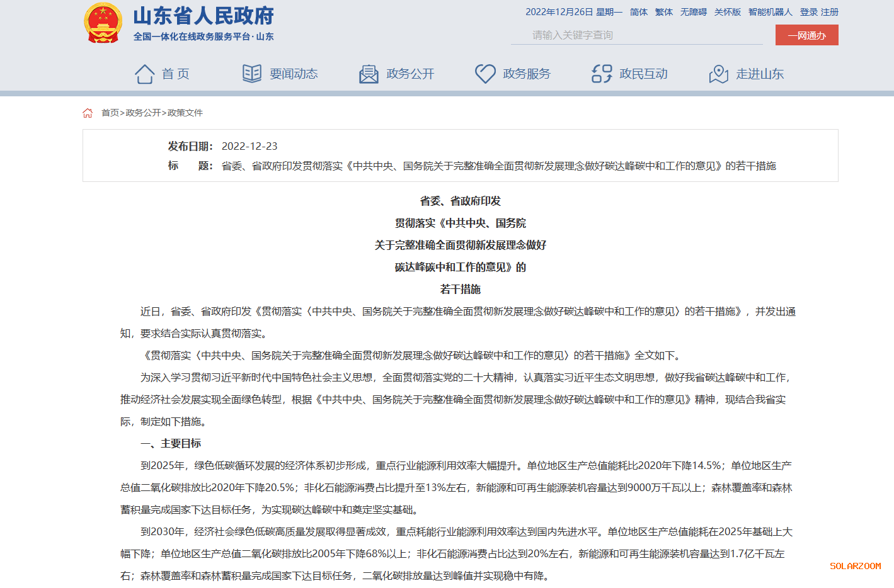Click the map pin icon for 走进山东
The height and width of the screenshot is (588, 894).
click(718, 74)
